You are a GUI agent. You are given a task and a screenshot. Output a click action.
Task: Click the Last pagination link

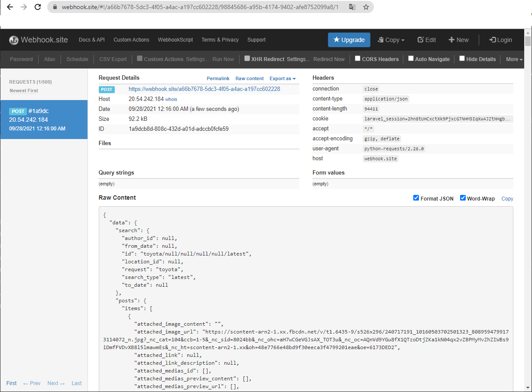(77, 383)
